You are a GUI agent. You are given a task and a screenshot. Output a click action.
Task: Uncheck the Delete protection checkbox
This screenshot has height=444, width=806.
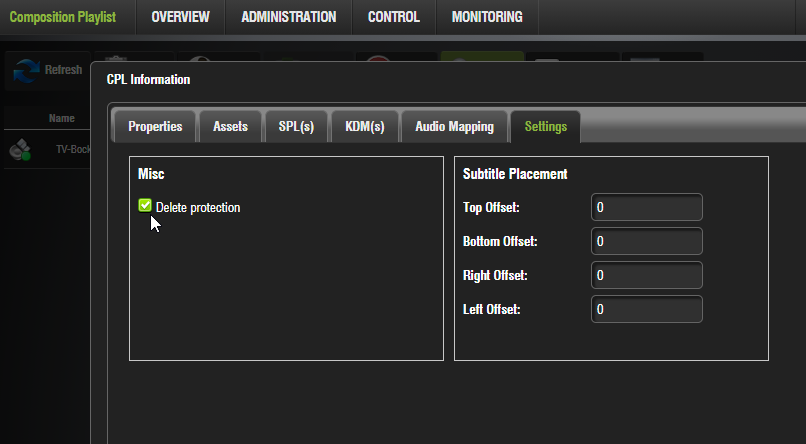(x=145, y=206)
